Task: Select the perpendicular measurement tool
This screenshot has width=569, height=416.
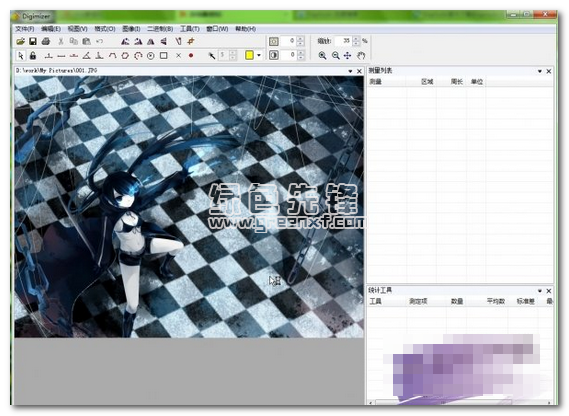Action: click(99, 56)
